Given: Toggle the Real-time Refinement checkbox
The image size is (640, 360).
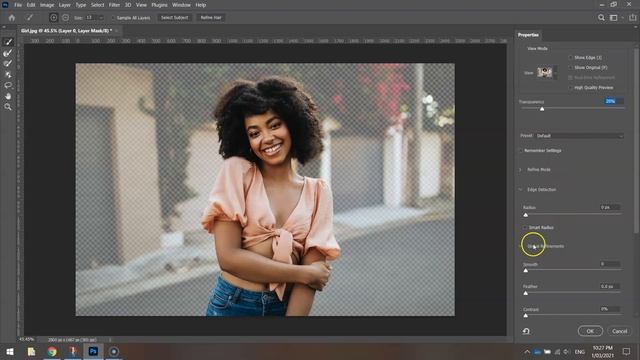Looking at the screenshot, I should [570, 78].
